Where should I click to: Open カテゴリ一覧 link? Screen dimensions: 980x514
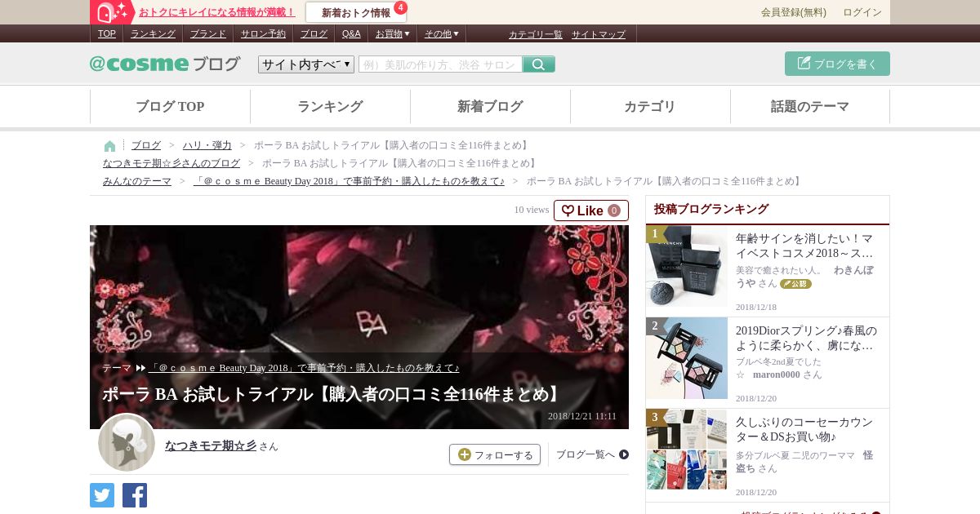pos(536,34)
